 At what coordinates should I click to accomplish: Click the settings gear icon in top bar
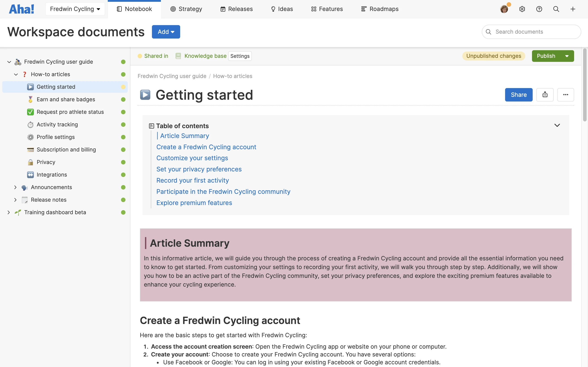click(522, 9)
